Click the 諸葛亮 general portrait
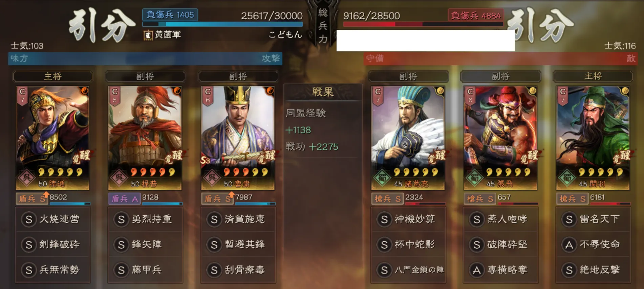This screenshot has width=644, height=289. 408,138
